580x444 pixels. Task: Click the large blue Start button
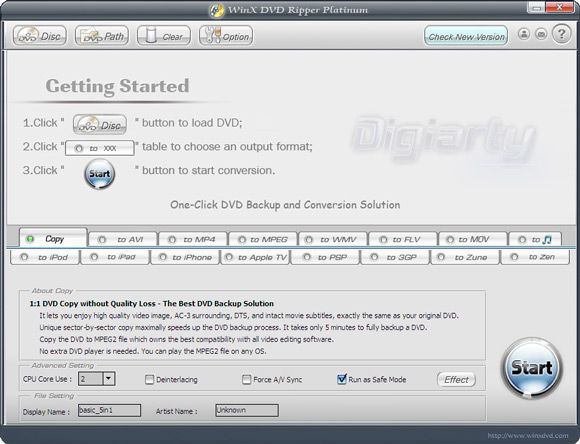(532, 368)
